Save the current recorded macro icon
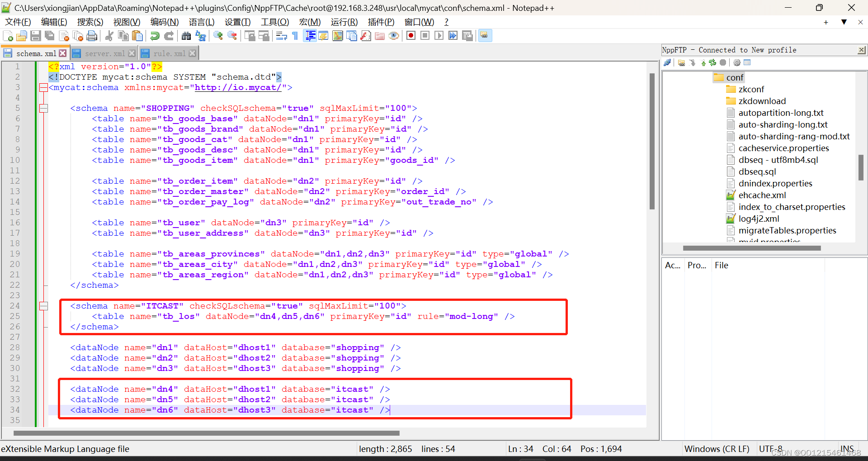This screenshot has width=868, height=461. pyautogui.click(x=467, y=36)
